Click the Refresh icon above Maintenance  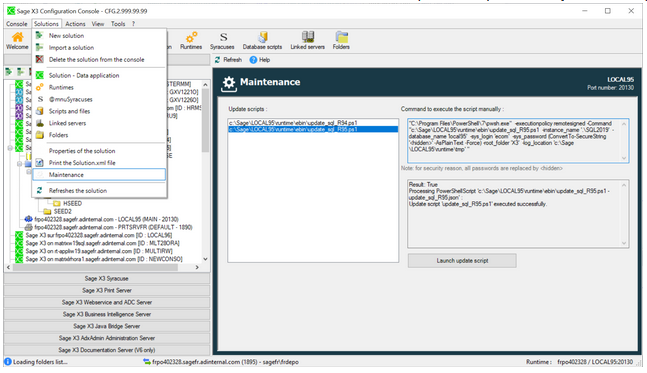click(x=228, y=60)
